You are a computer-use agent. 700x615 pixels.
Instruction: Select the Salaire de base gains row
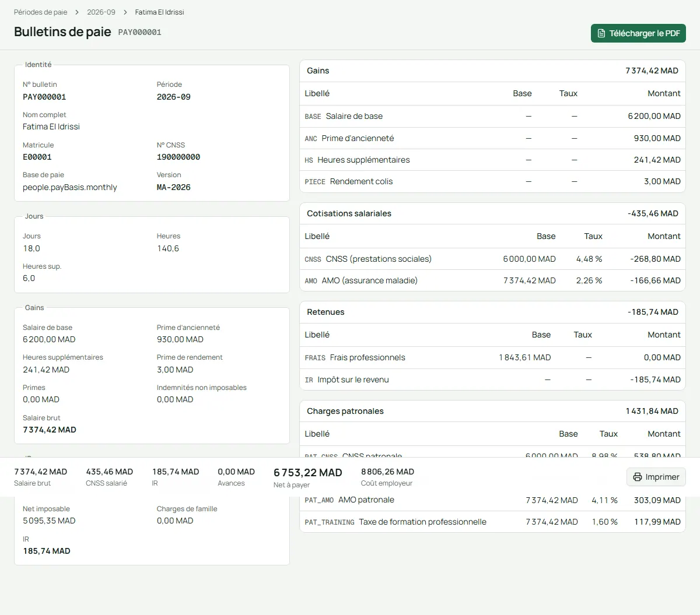coord(492,116)
